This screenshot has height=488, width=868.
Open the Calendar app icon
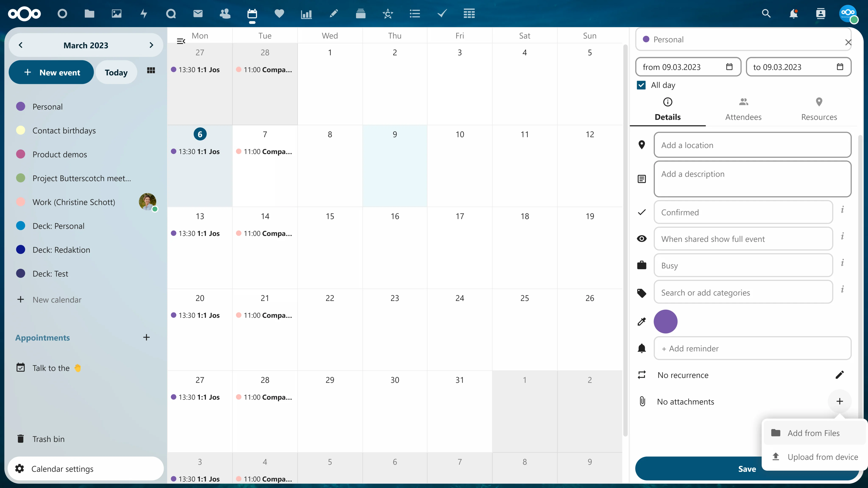pyautogui.click(x=252, y=14)
